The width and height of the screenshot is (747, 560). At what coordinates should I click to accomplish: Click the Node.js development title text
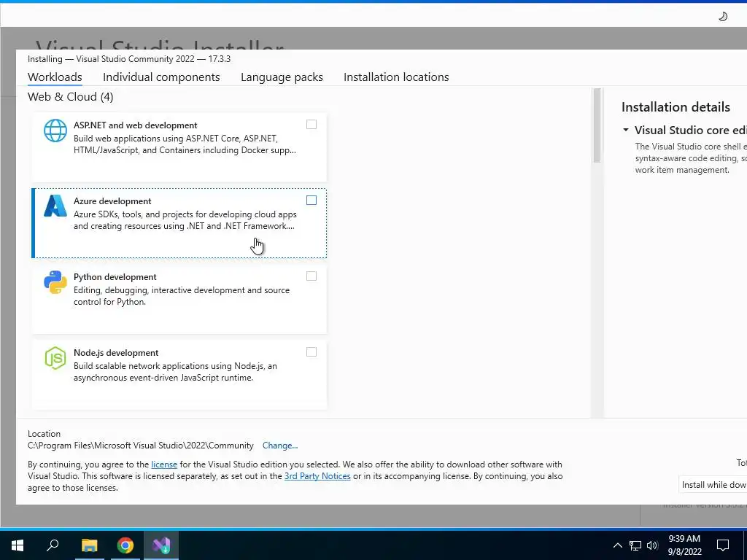point(116,352)
